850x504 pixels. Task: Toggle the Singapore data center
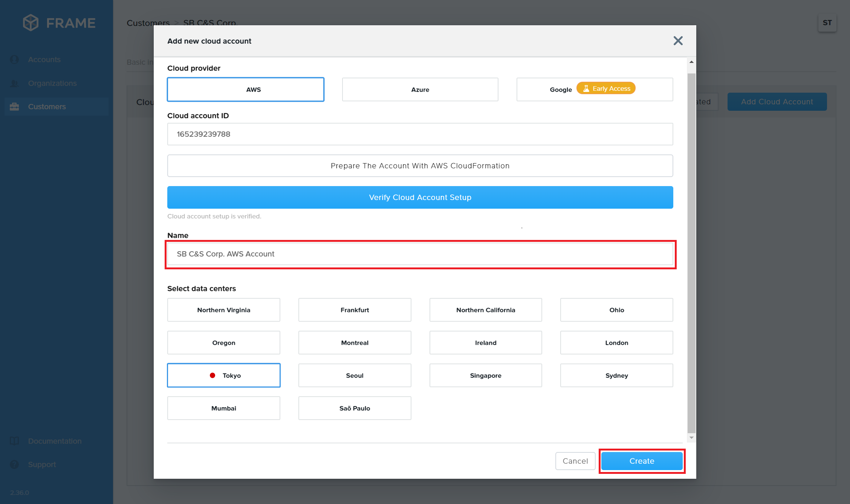(x=486, y=376)
